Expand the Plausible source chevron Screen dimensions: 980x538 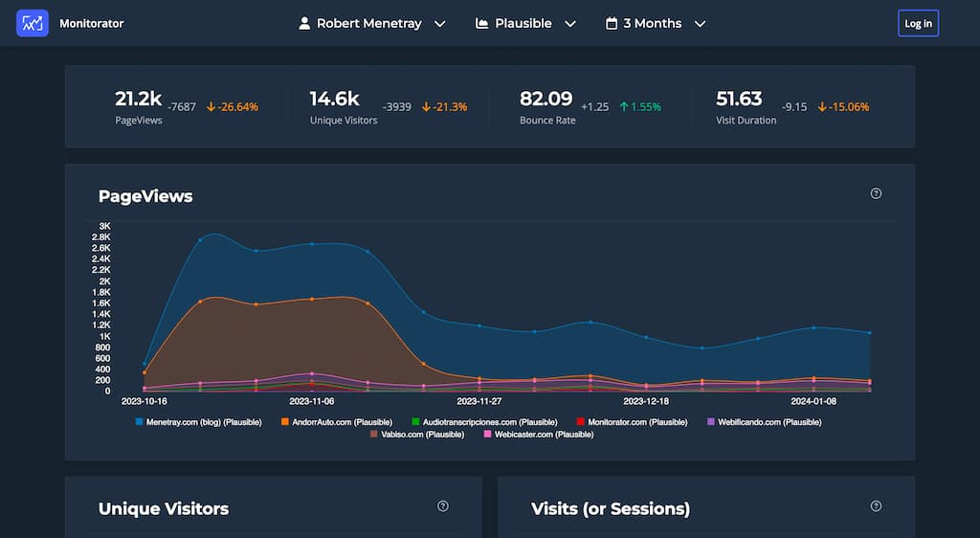point(570,24)
